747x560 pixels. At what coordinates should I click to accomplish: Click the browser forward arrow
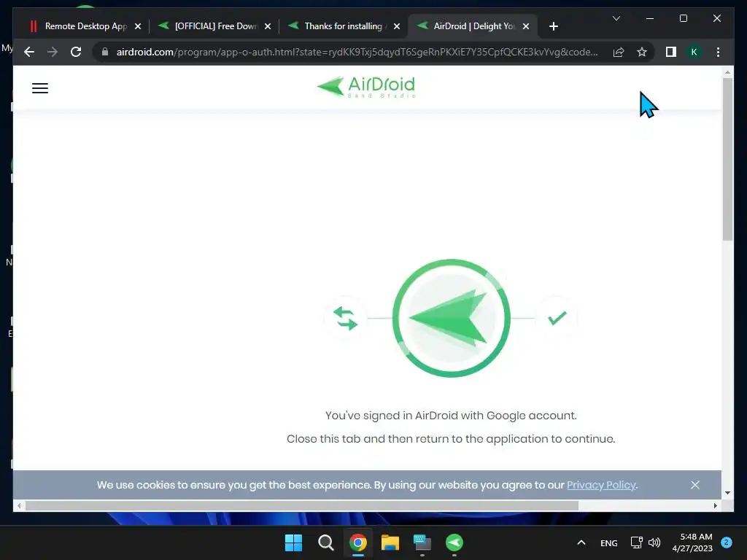click(x=53, y=52)
